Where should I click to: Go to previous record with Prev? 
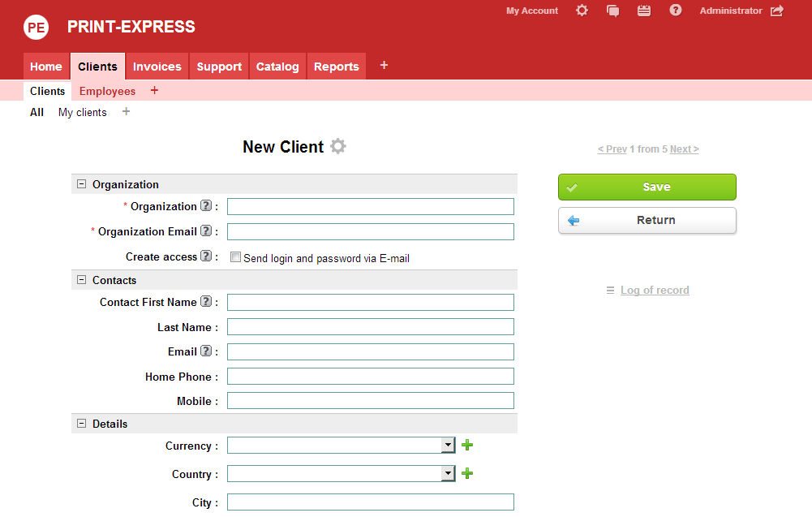[612, 149]
